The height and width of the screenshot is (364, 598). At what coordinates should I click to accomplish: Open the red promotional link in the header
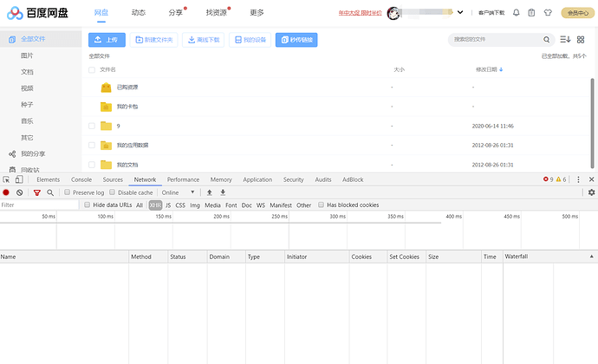(x=360, y=13)
